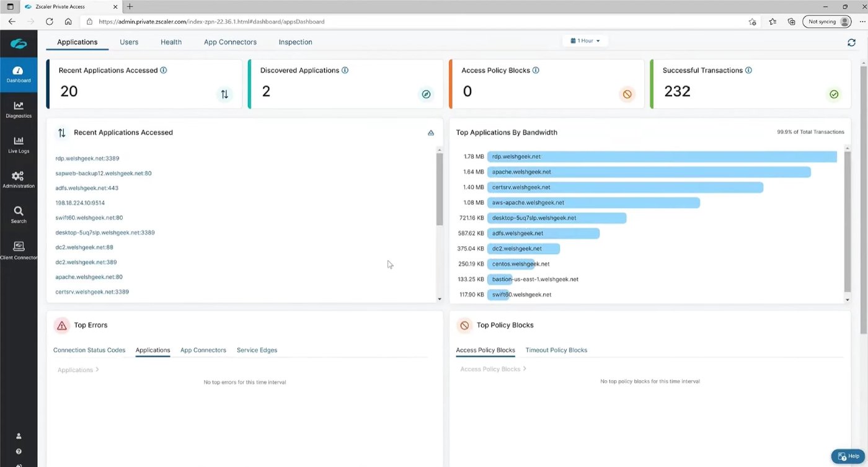This screenshot has width=868, height=467.
Task: Click the user profile icon at sidebar bottom
Action: pos(19,435)
